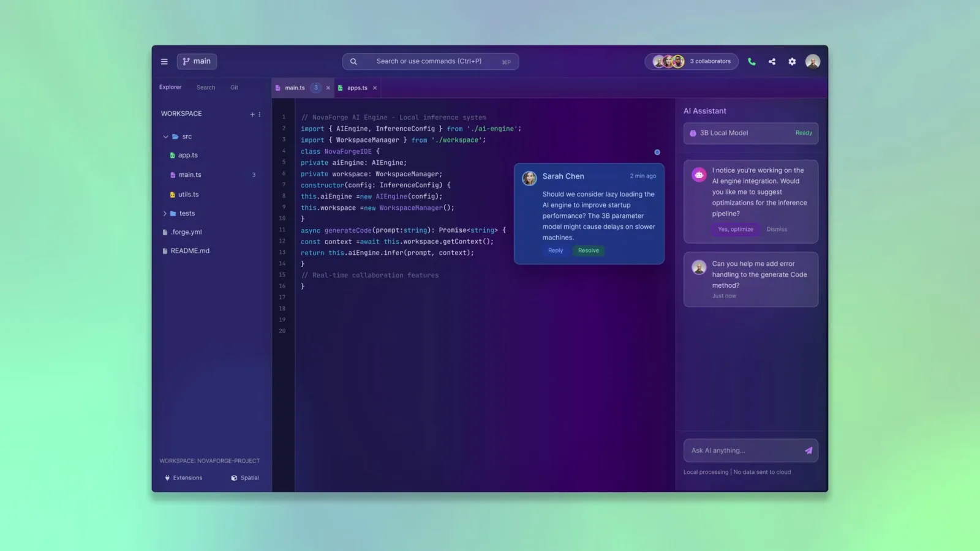980x551 pixels.
Task: Switch to the Git sidebar tab
Action: coord(234,88)
